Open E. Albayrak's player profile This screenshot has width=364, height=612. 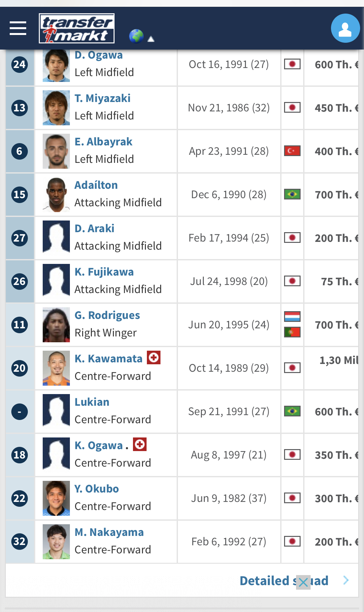click(104, 142)
